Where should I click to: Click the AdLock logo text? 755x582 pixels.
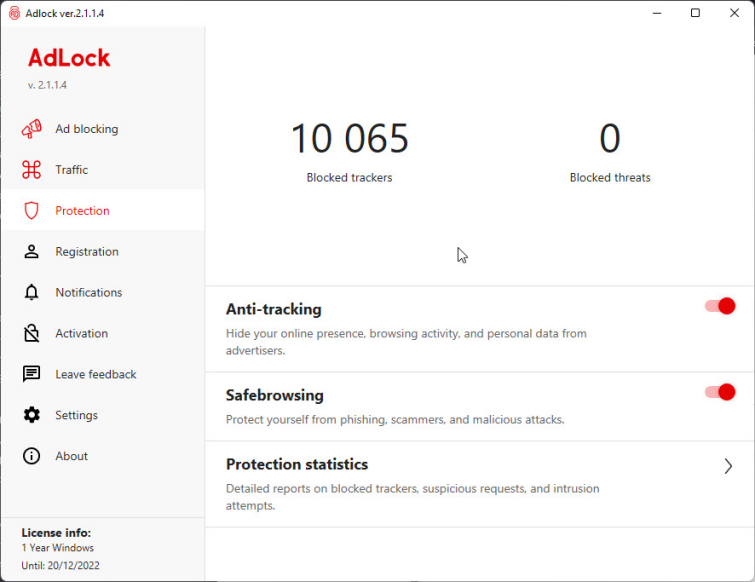(69, 58)
